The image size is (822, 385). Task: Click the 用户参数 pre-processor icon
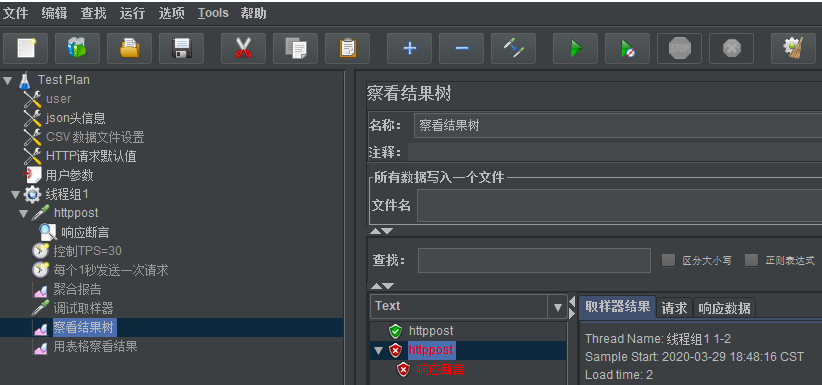[x=33, y=175]
